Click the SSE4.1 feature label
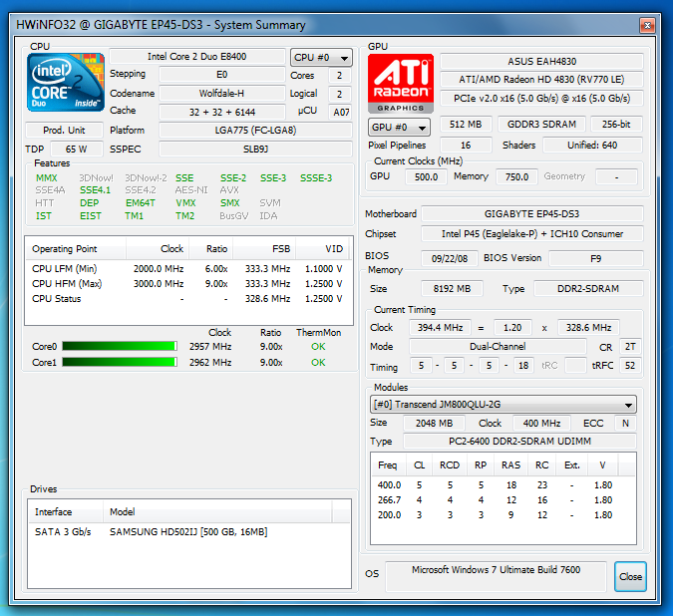This screenshot has height=616, width=673. [95, 190]
